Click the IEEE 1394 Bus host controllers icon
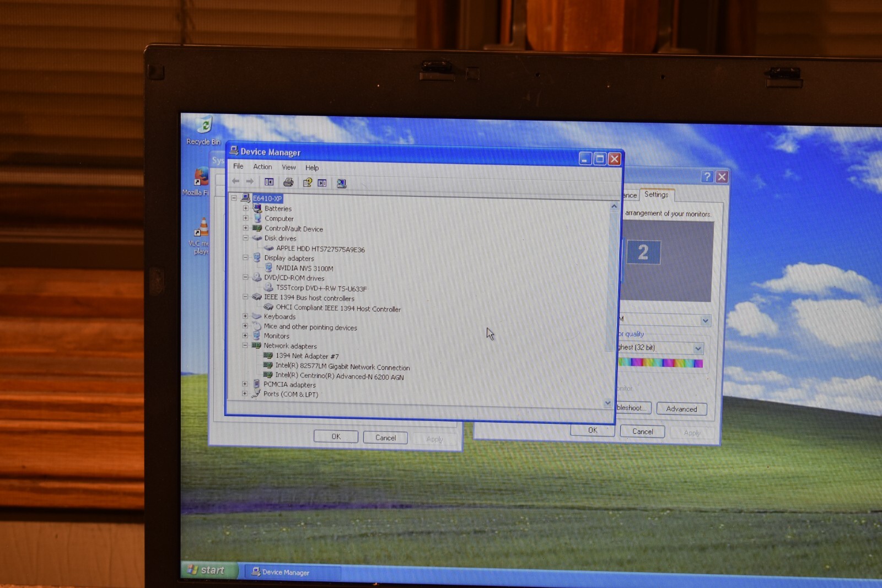The image size is (882, 588). click(256, 296)
